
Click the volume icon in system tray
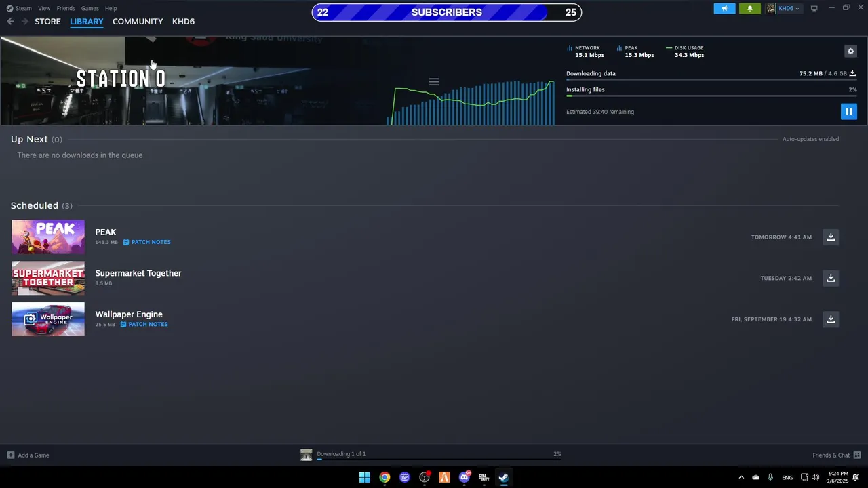coord(815,477)
